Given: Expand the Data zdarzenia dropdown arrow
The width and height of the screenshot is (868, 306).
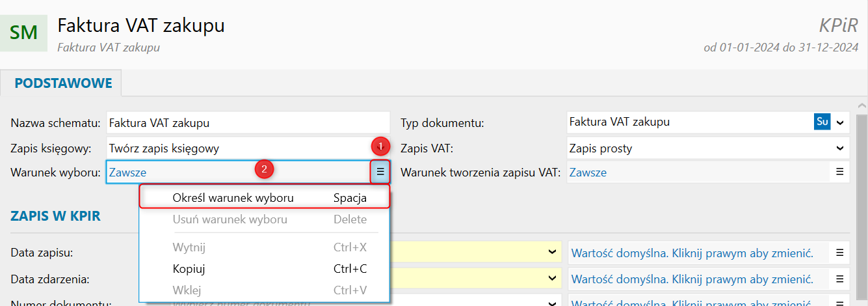Looking at the screenshot, I should coord(551,279).
